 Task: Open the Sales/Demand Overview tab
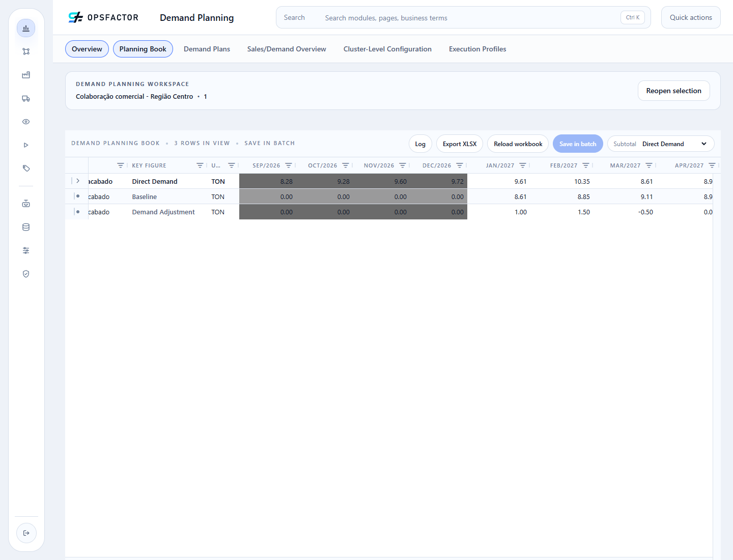[287, 49]
